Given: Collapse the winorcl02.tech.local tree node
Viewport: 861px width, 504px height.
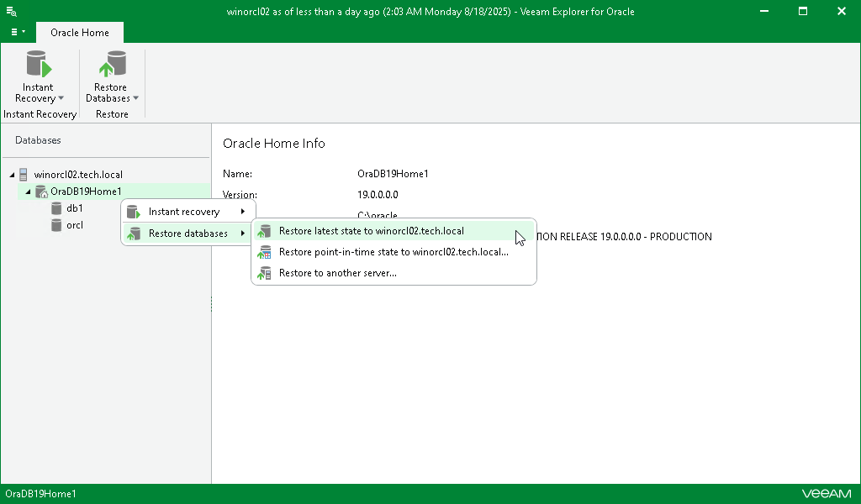Looking at the screenshot, I should (x=12, y=174).
